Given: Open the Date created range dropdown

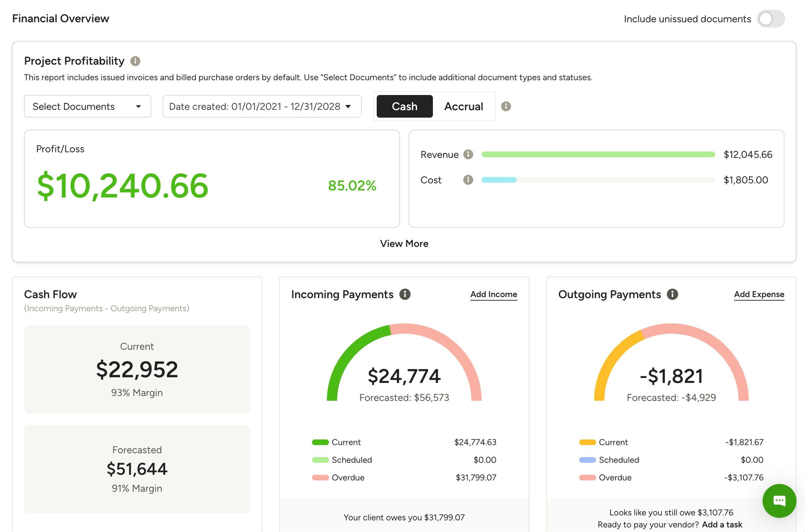Looking at the screenshot, I should click(262, 106).
